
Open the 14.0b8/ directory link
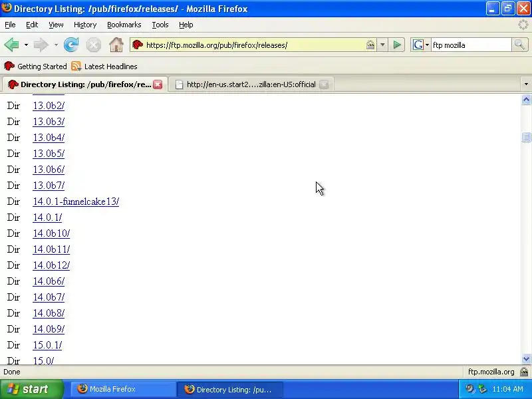coord(49,313)
